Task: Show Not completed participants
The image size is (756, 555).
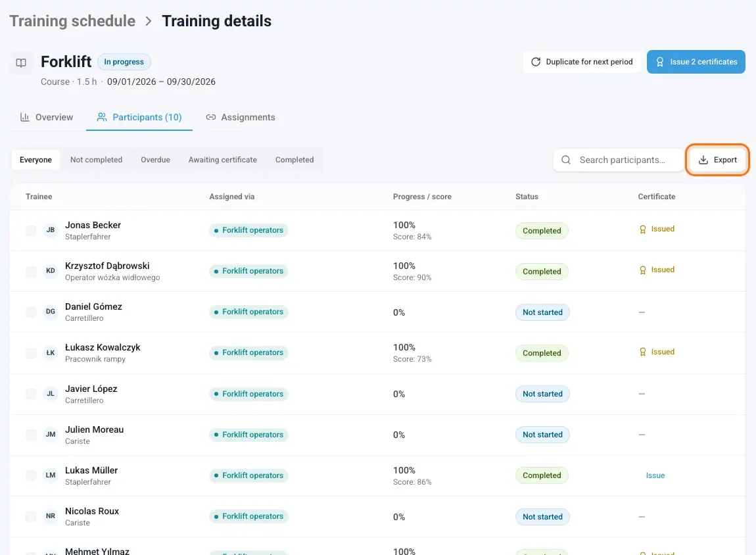Action: click(x=97, y=160)
